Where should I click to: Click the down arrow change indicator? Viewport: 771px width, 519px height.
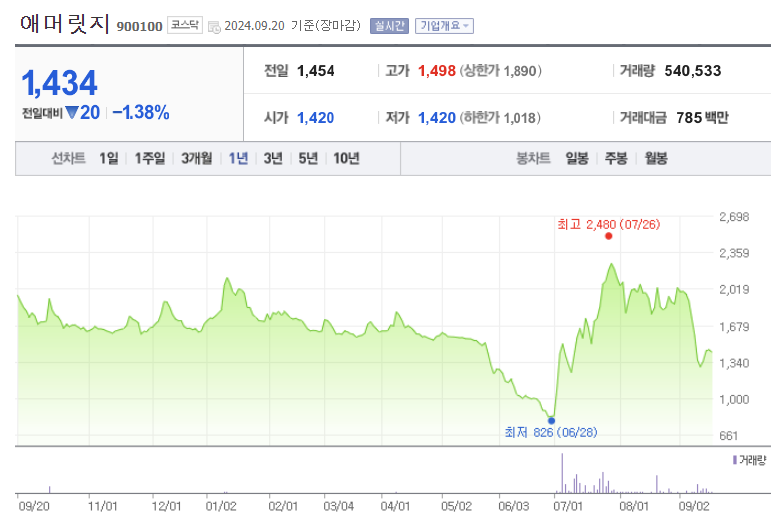[x=72, y=113]
